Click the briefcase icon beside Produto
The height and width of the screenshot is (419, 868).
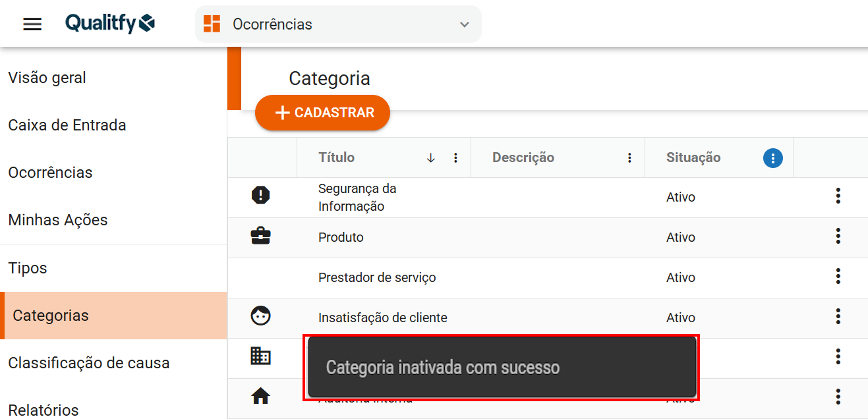tap(261, 236)
